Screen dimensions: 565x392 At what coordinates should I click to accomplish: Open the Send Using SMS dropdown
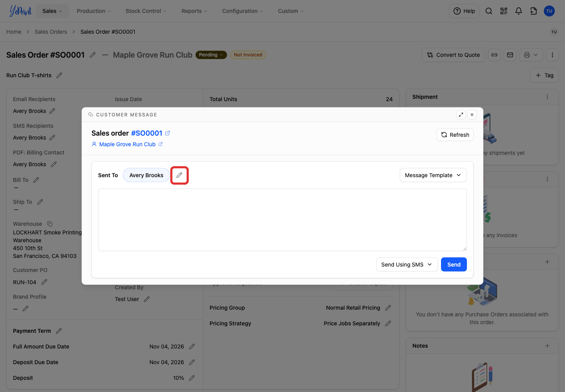(x=407, y=265)
